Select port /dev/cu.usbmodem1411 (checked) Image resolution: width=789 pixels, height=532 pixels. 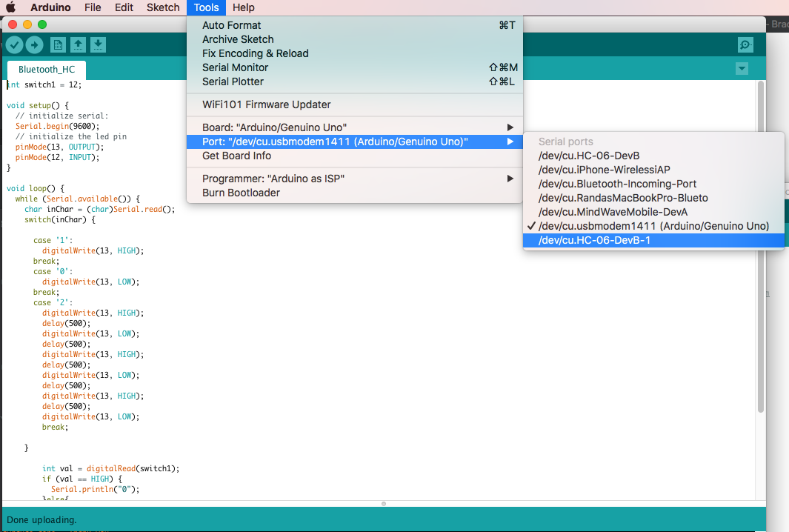coord(653,226)
